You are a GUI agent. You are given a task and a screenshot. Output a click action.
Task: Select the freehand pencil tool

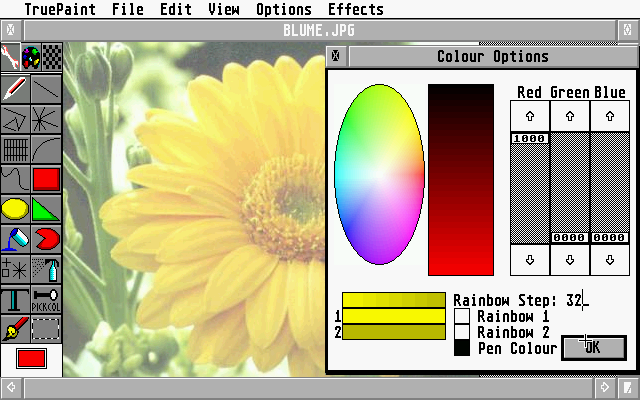(x=16, y=89)
